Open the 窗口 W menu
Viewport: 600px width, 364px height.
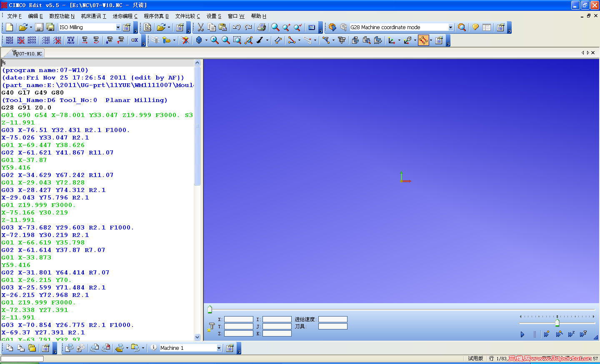236,16
